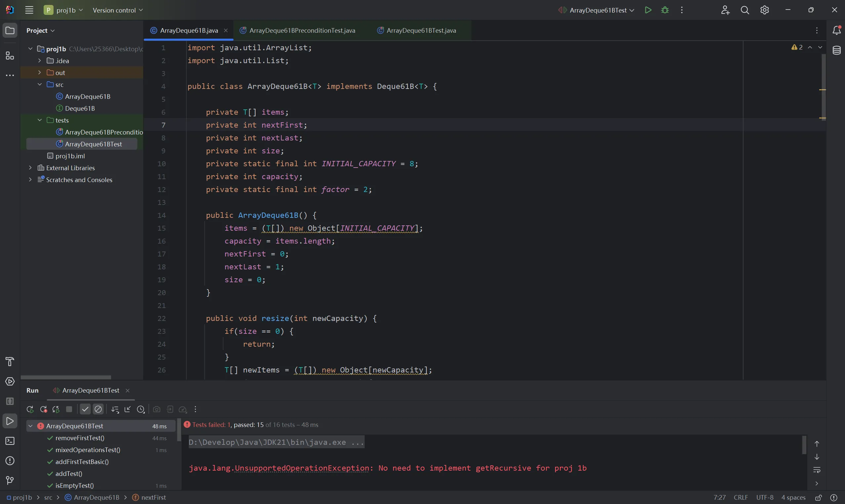Toggle Show Passed tests checkmark
The image size is (845, 504).
(x=85, y=409)
